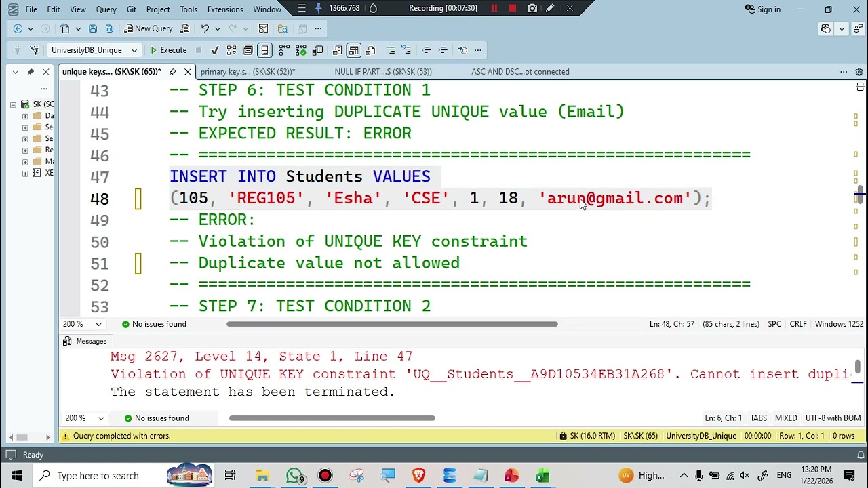The height and width of the screenshot is (488, 868).
Task: Expand the new file dropdown arrow
Action: coord(77,28)
